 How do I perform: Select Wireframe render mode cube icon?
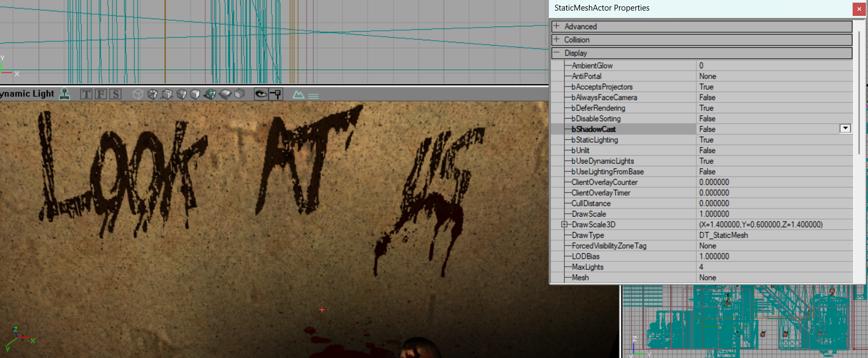click(x=138, y=94)
